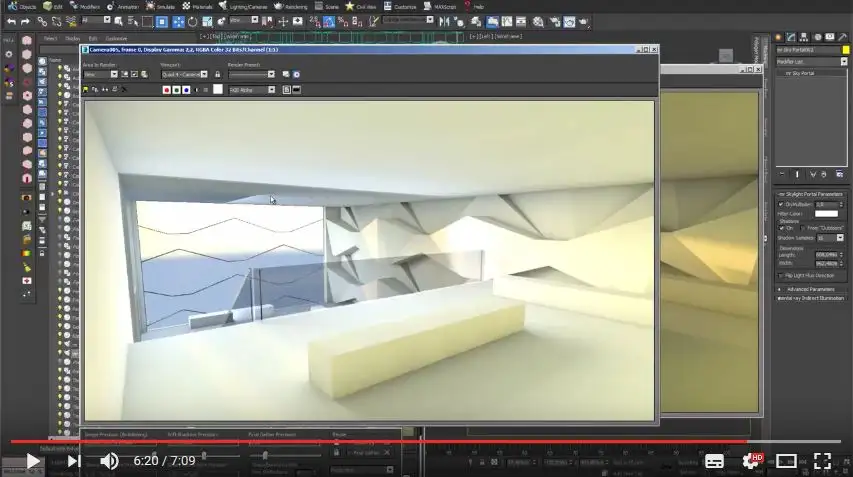Open the Modifier List dropdown
This screenshot has width=853, height=477.
click(812, 62)
